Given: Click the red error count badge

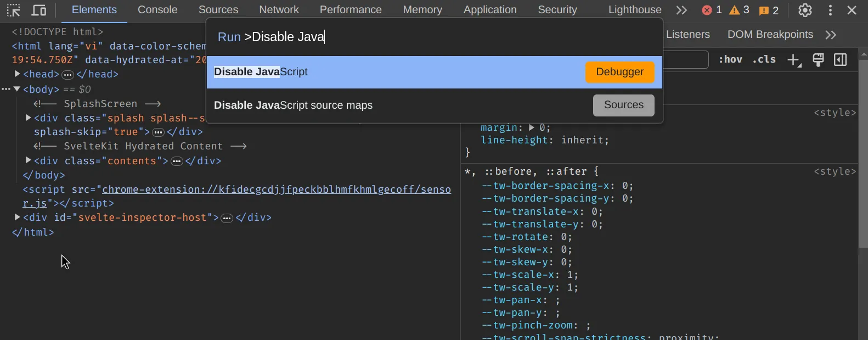Looking at the screenshot, I should [x=712, y=10].
